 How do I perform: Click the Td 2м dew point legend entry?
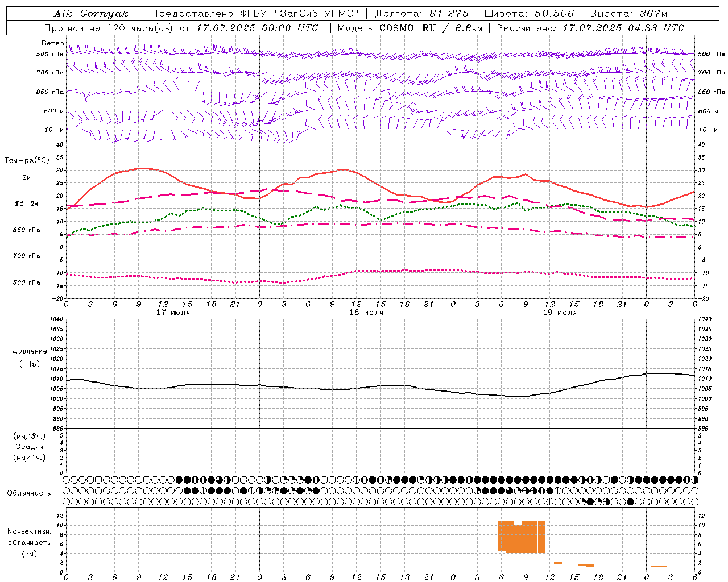pos(27,203)
